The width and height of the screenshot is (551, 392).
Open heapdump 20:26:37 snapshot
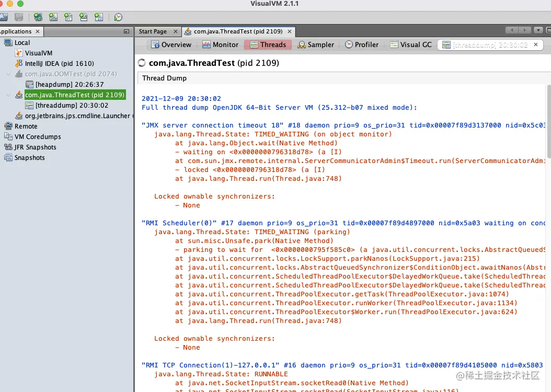(70, 85)
